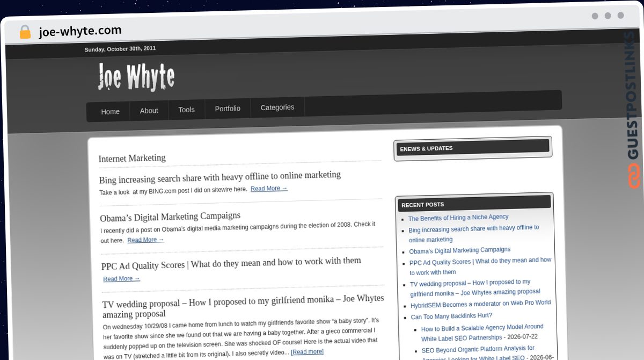Open How to Build a Scalable Agency Model link
The width and height of the screenshot is (644, 360).
pos(482,333)
